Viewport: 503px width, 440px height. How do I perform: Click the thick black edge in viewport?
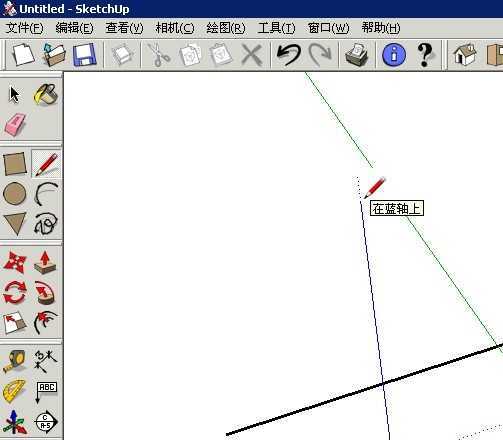(333, 400)
